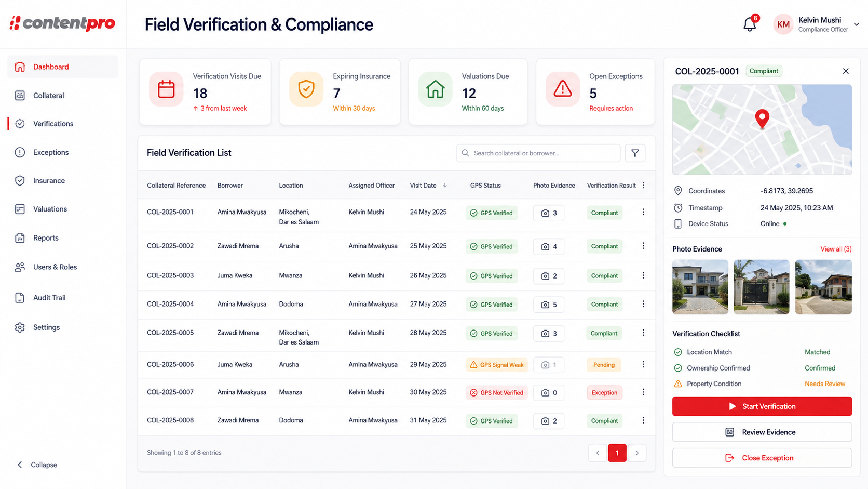Viewport: 868px width, 489px height.
Task: Open row actions for COL-2025-0001
Action: (x=643, y=212)
